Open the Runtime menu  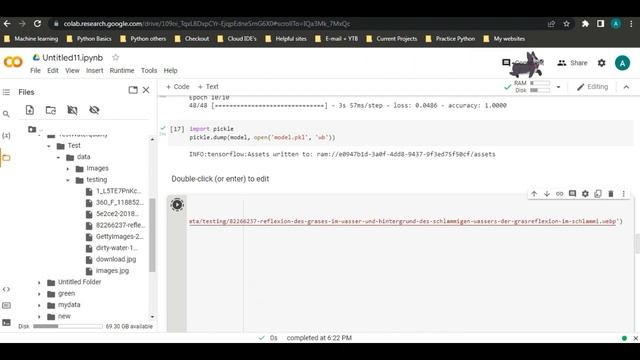tap(122, 70)
